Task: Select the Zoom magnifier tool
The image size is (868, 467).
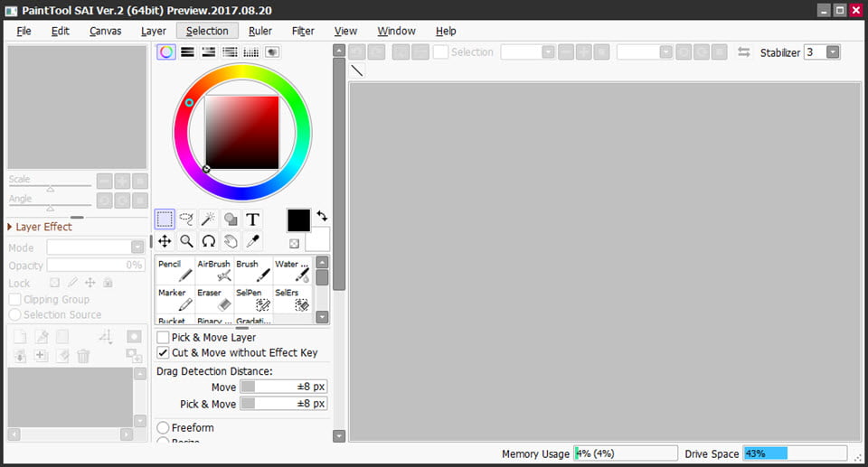Action: (x=186, y=241)
